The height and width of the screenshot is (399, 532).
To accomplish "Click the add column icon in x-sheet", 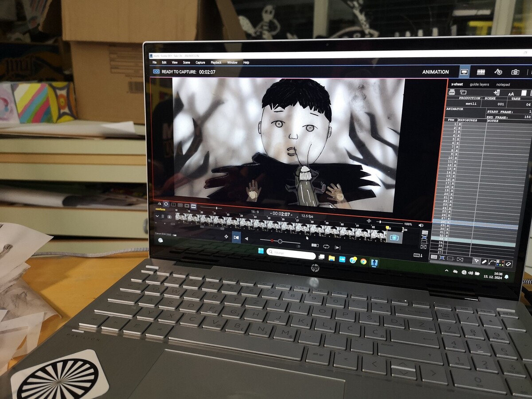I will point(496,93).
